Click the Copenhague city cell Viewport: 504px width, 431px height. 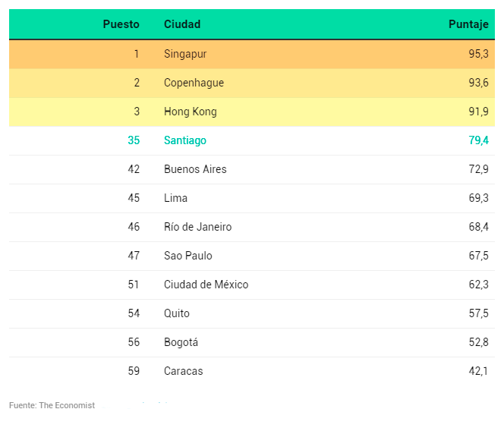194,83
